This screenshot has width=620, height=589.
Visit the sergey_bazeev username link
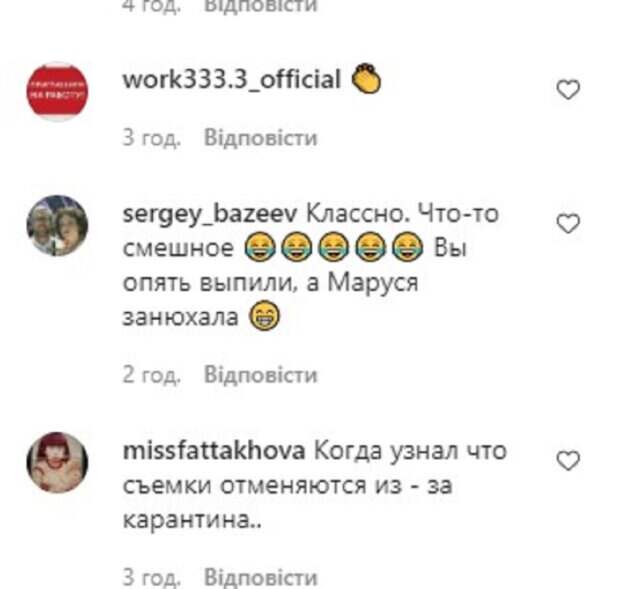[210, 215]
